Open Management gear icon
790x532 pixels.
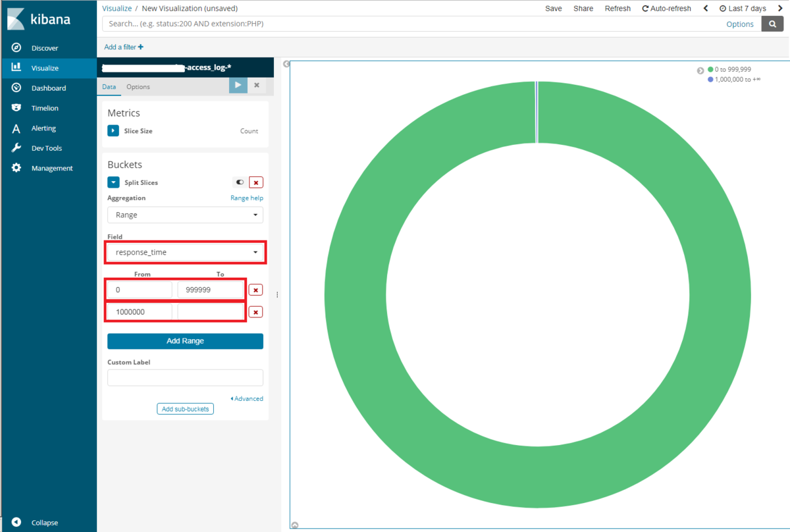pyautogui.click(x=16, y=168)
